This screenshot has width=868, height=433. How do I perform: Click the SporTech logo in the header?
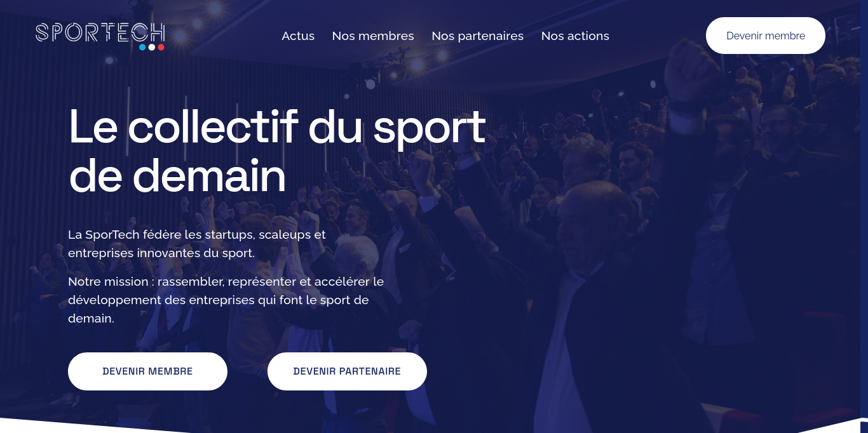coord(100,36)
